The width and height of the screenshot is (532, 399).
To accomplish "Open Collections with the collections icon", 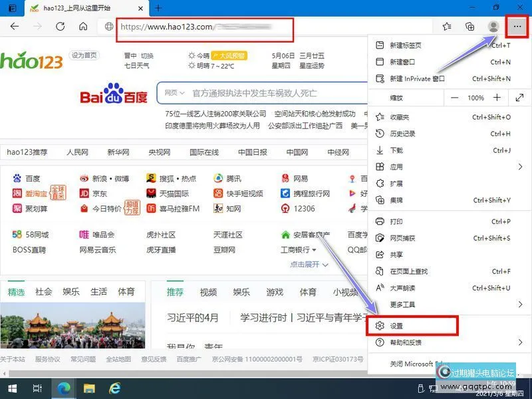I will (x=470, y=27).
